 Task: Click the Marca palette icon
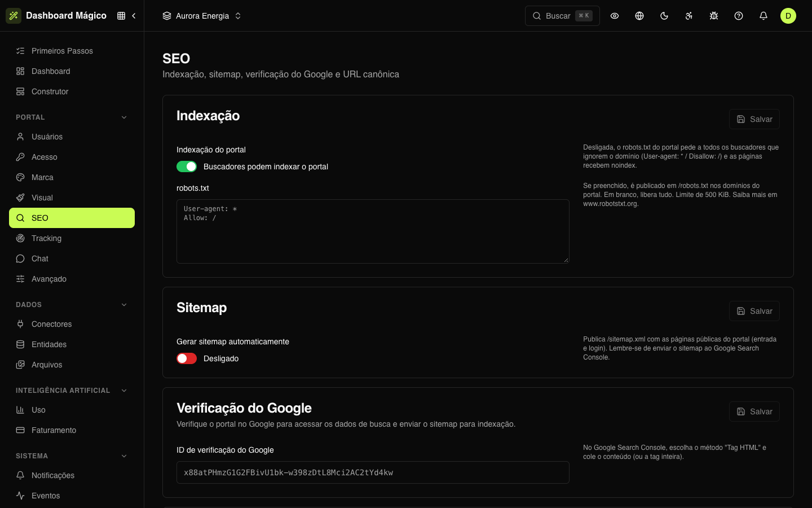(x=20, y=177)
